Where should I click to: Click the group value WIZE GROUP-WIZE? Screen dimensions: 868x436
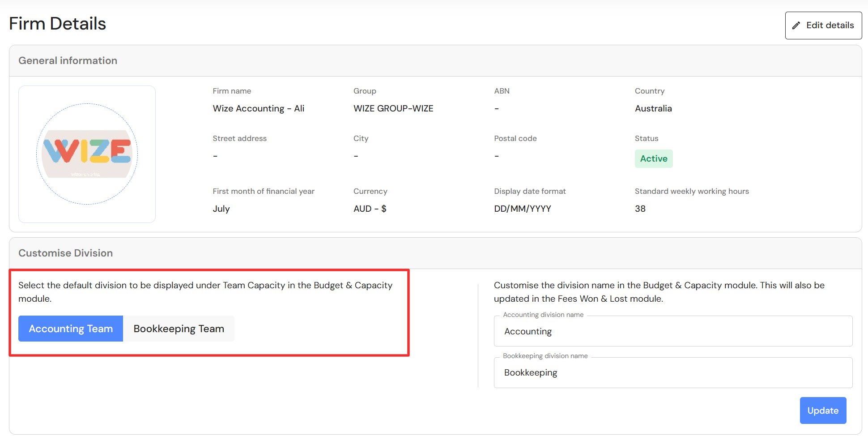coord(393,108)
